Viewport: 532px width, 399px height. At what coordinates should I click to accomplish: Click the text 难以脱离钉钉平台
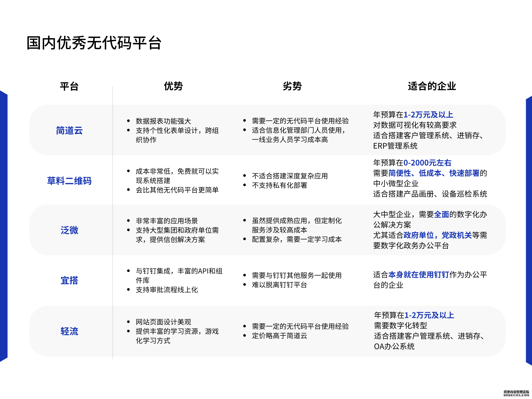280,285
